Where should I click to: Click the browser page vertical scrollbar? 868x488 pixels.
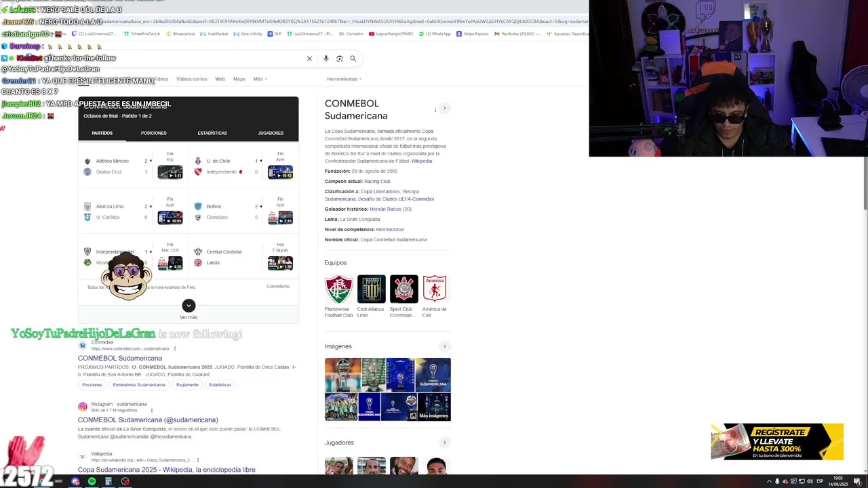click(865, 183)
